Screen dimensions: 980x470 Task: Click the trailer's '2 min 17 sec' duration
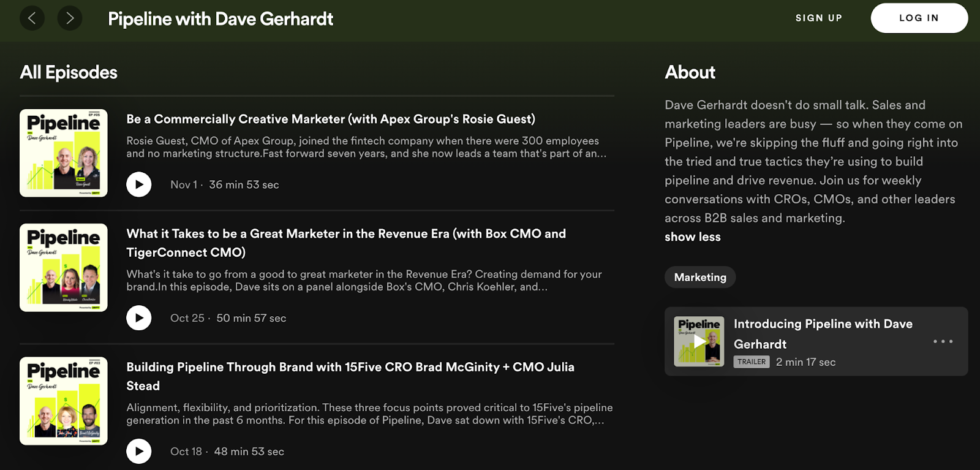(805, 362)
